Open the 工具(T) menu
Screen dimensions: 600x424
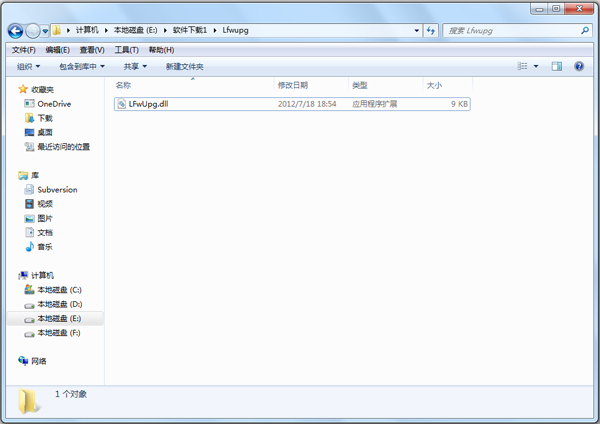[x=126, y=49]
